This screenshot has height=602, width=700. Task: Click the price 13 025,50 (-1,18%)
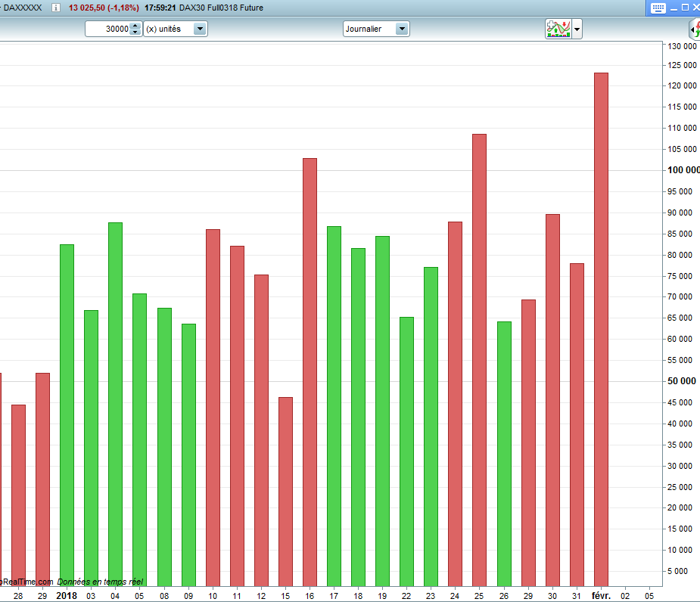(x=104, y=8)
